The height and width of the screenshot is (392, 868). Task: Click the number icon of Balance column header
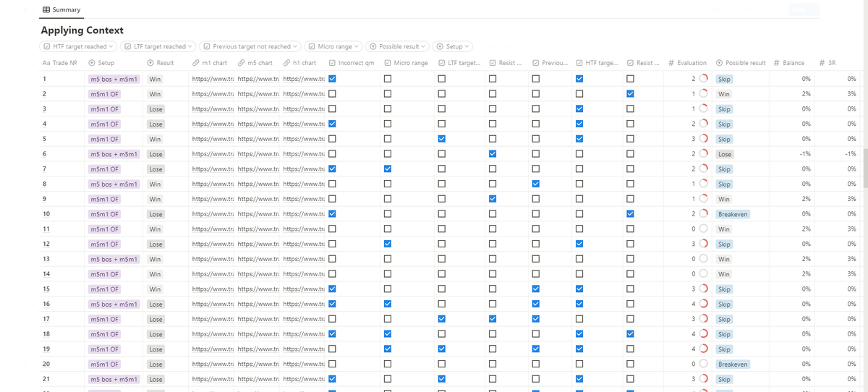(776, 63)
